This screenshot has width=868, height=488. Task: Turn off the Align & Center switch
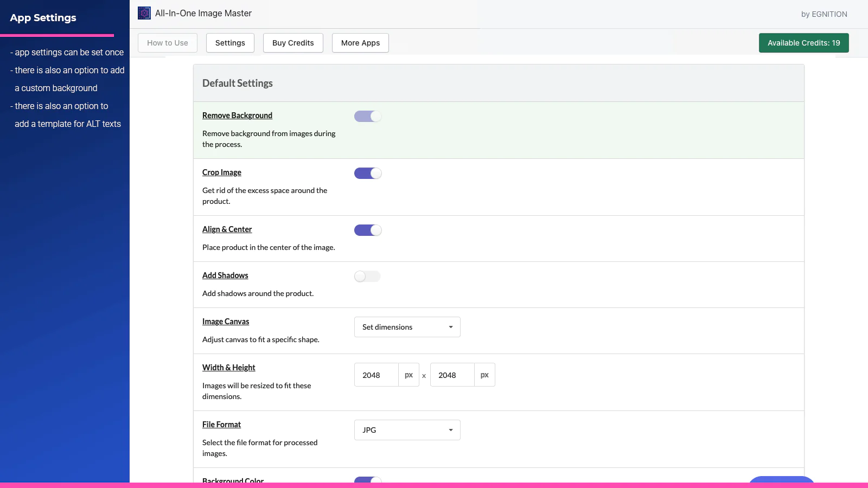[x=368, y=230]
